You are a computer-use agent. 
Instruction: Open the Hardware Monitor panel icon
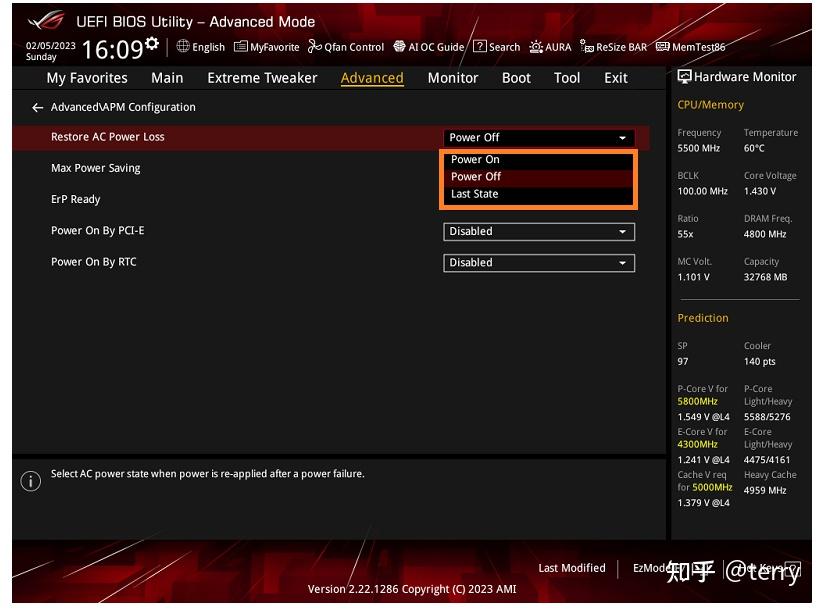point(685,76)
